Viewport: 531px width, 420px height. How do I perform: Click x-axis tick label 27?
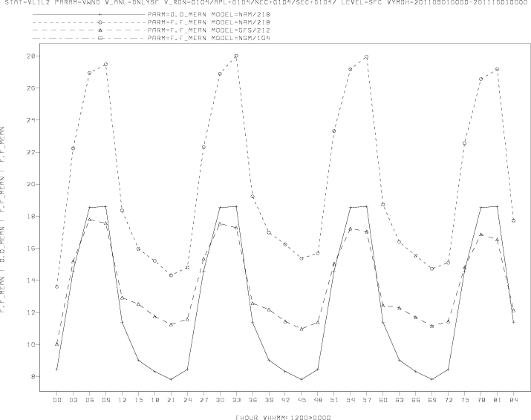(x=203, y=400)
